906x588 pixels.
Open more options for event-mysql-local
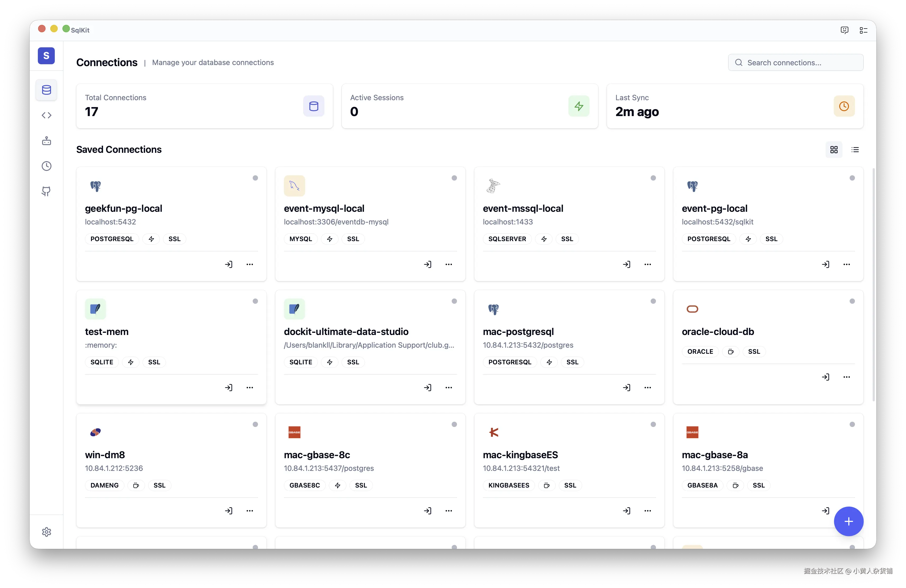pos(449,264)
